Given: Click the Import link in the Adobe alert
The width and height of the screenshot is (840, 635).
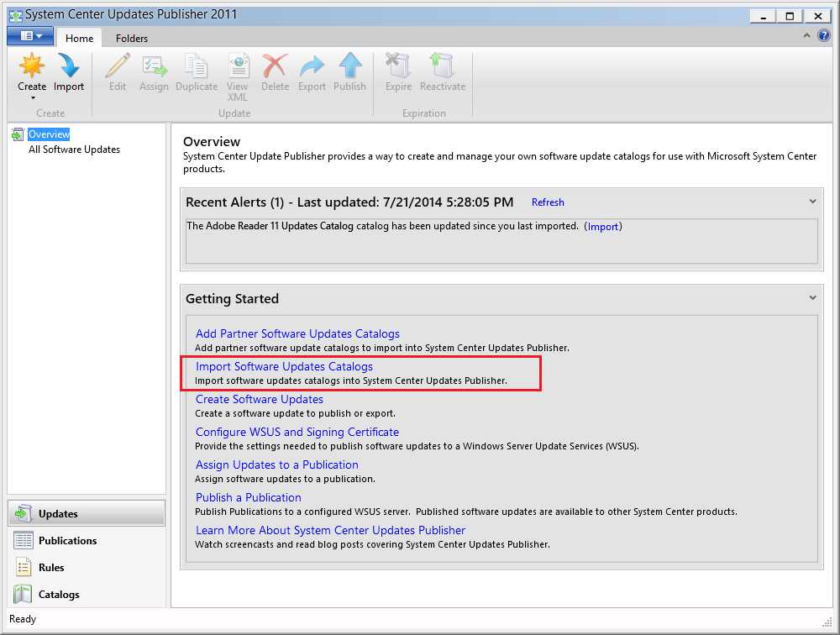Looking at the screenshot, I should tap(602, 227).
